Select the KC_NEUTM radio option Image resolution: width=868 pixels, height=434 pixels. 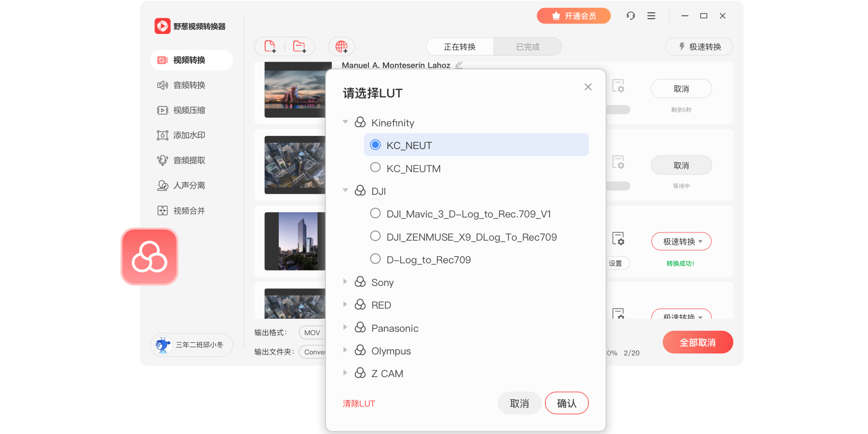tap(375, 168)
